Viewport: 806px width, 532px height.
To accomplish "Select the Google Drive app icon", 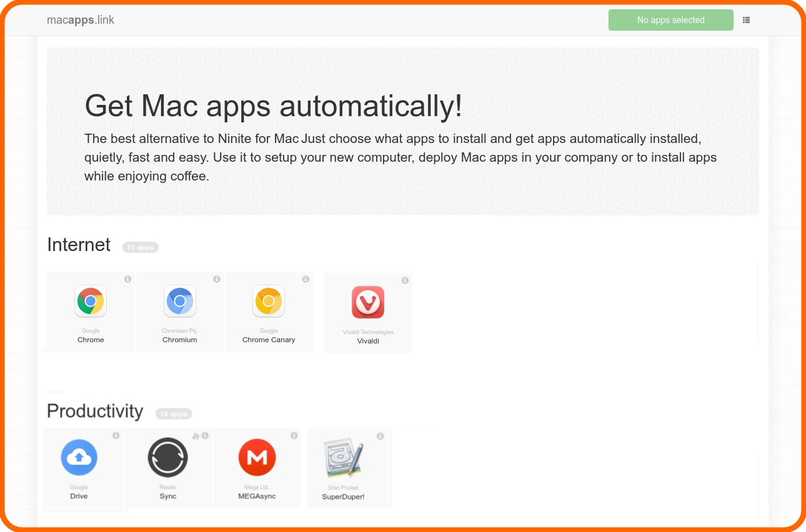I will pos(79,458).
